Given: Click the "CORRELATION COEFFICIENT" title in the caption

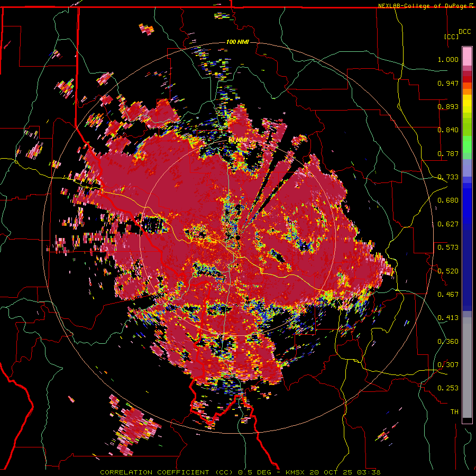Looking at the screenshot, I should [154, 472].
